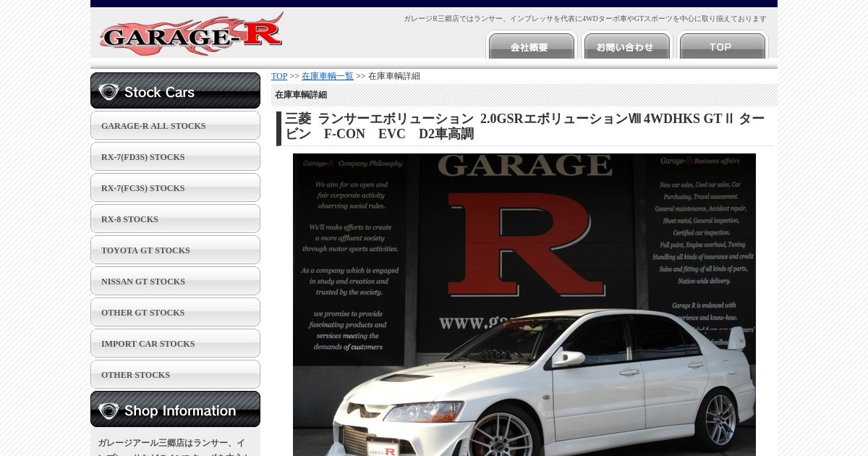Select RX-7(FC3S) STOCKS menu item
This screenshot has height=456, width=868.
(175, 187)
